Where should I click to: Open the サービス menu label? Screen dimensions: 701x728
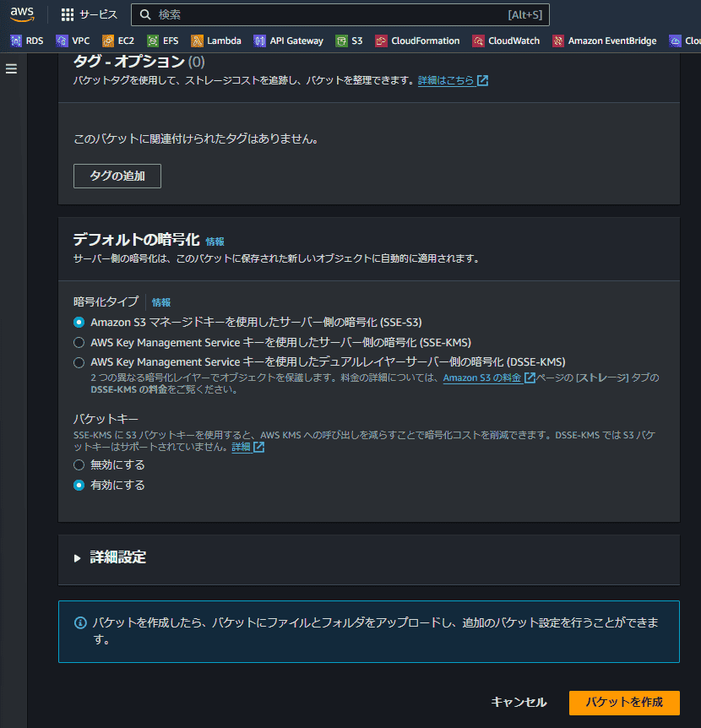[x=98, y=15]
